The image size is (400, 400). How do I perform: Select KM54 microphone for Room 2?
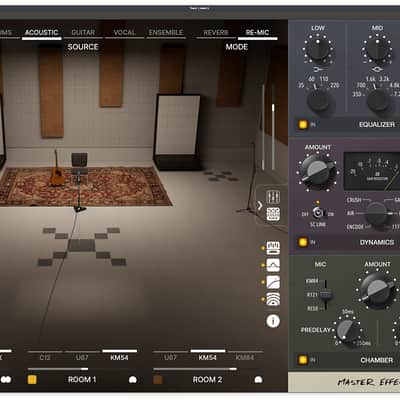[208, 356]
